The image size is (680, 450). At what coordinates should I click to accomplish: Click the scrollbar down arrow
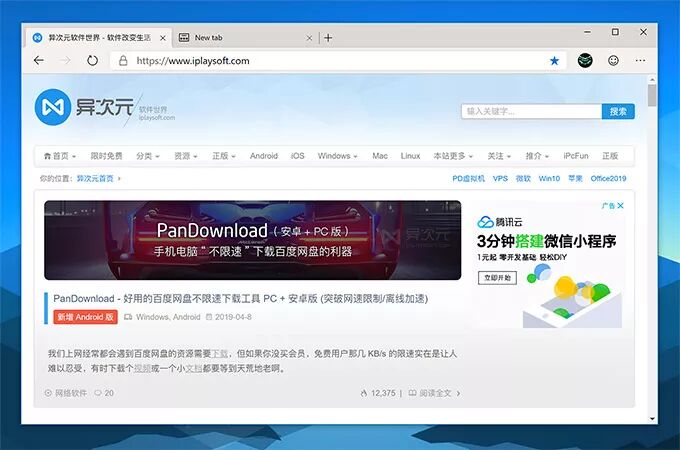pyautogui.click(x=652, y=419)
